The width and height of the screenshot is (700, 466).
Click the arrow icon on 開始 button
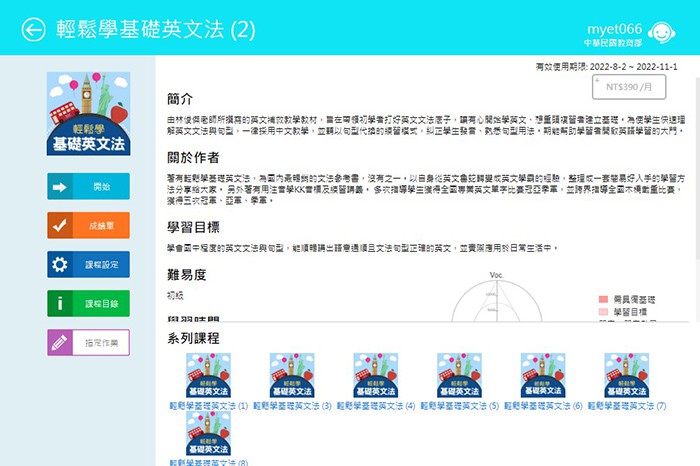coord(60,186)
